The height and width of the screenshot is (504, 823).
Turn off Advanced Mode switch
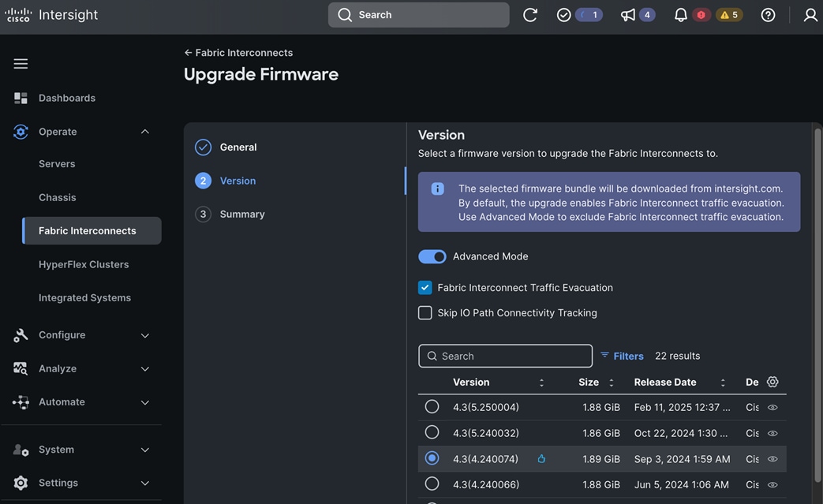click(432, 256)
